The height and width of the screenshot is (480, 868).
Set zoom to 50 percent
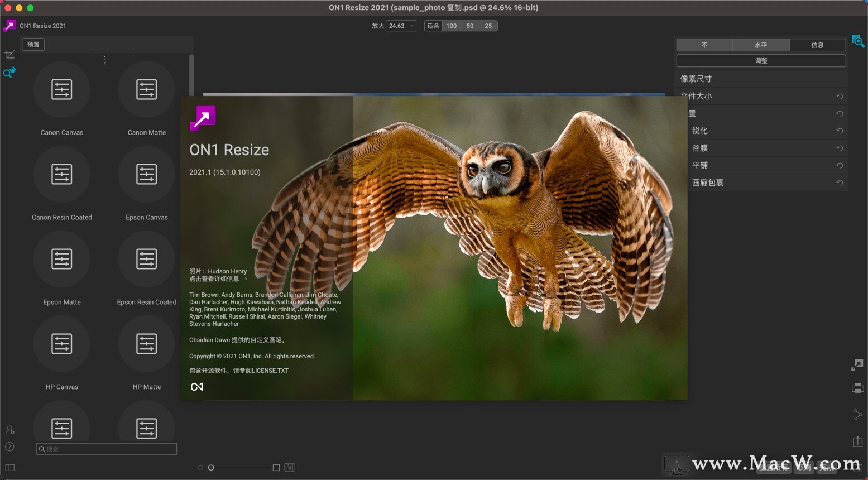click(470, 26)
